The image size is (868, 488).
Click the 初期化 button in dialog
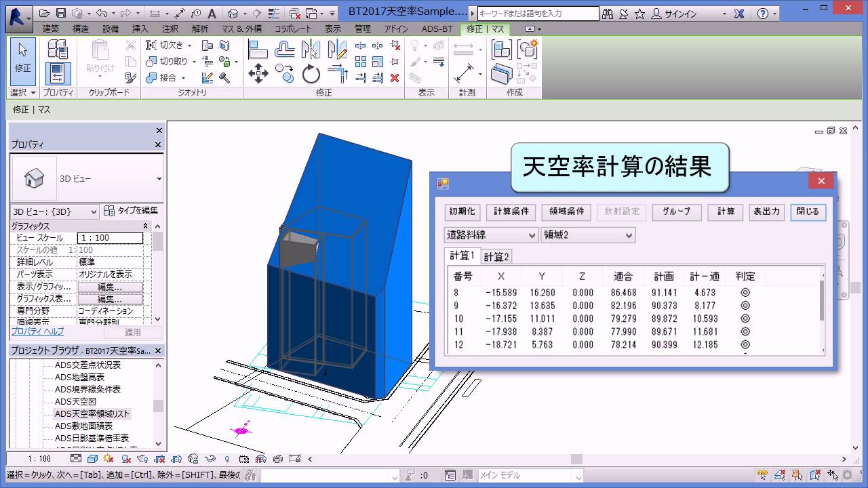(x=462, y=211)
